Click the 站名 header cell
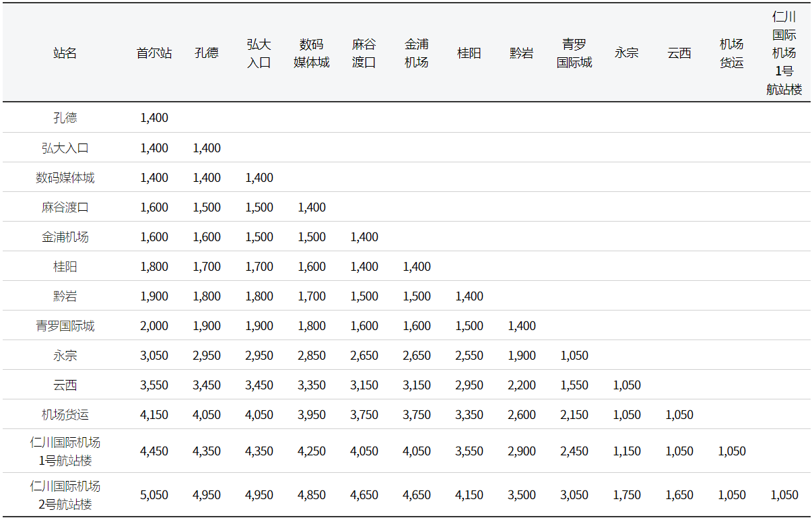This screenshot has height=518, width=812. pyautogui.click(x=65, y=53)
